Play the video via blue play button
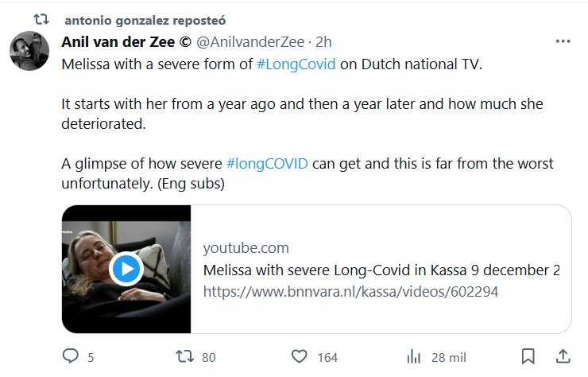The image size is (588, 377). point(126,269)
